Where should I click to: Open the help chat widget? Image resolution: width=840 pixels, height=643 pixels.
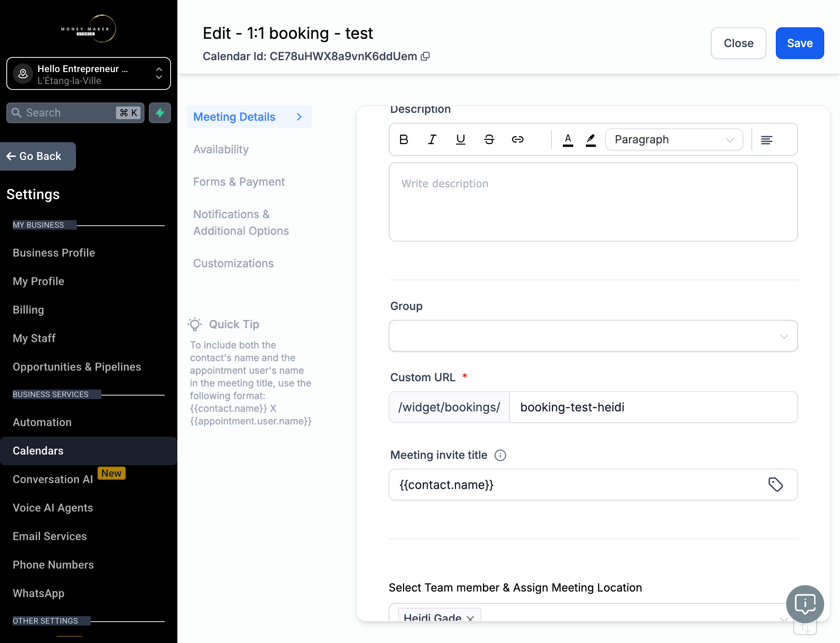(805, 604)
